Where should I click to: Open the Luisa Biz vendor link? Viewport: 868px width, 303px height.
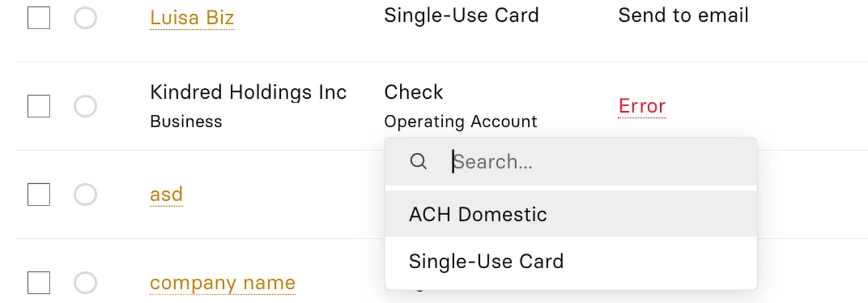[x=192, y=17]
